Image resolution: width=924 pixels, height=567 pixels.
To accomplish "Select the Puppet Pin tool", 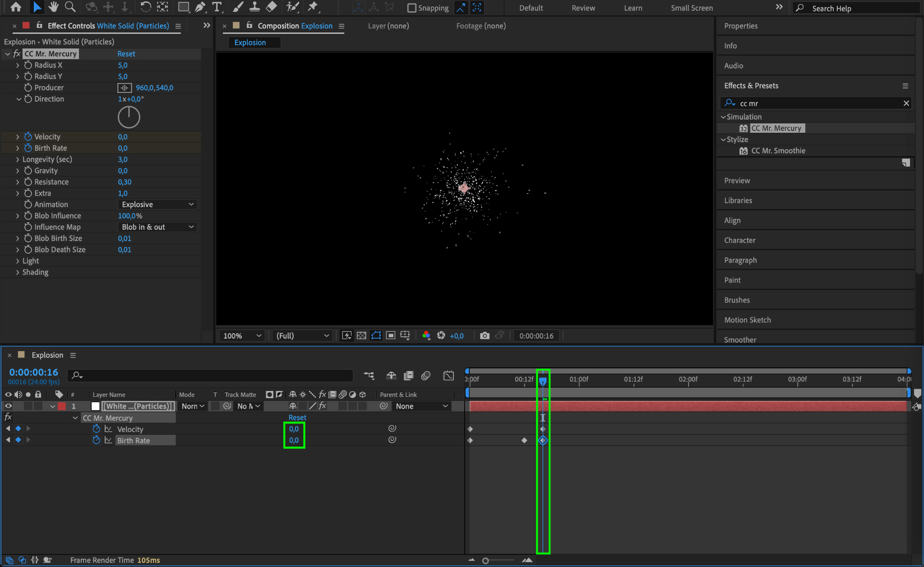I will (x=312, y=7).
